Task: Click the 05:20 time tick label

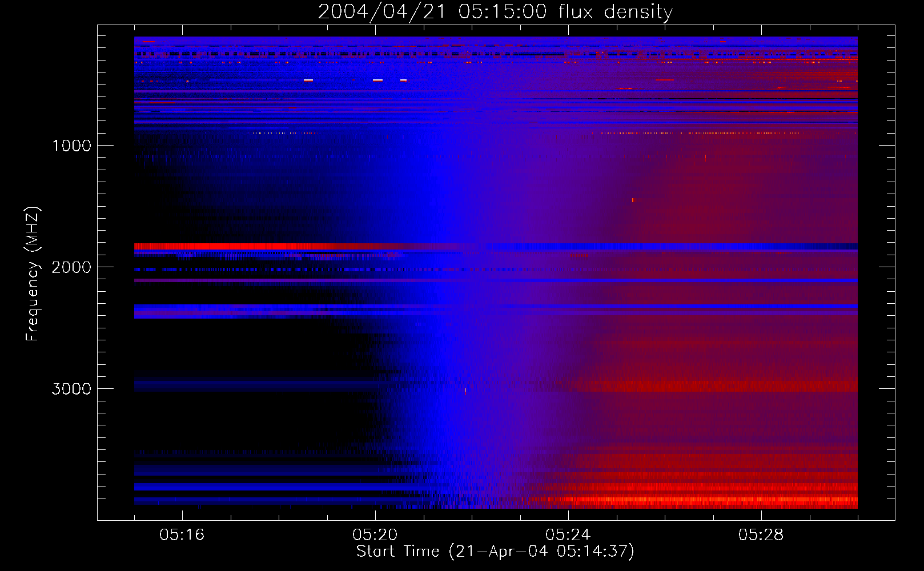Action: coord(375,535)
